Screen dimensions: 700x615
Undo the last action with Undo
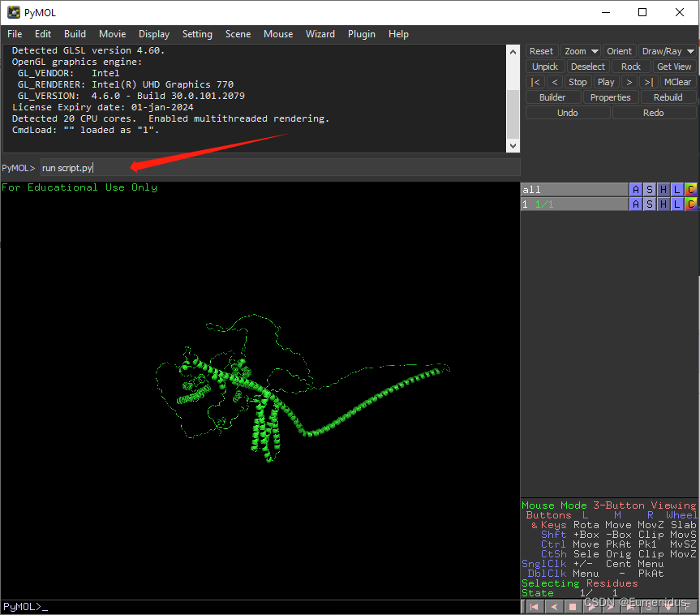pos(568,113)
